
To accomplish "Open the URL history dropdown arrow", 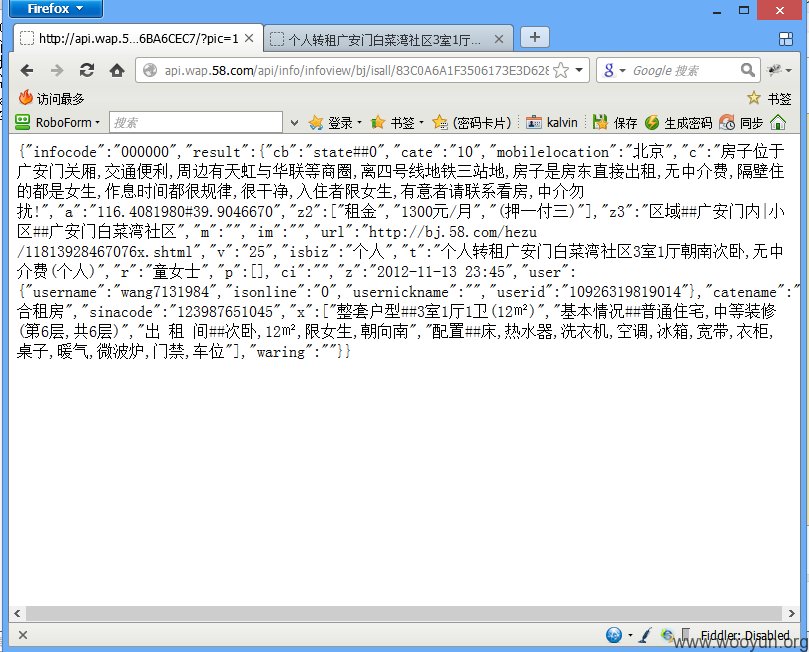I will 579,70.
